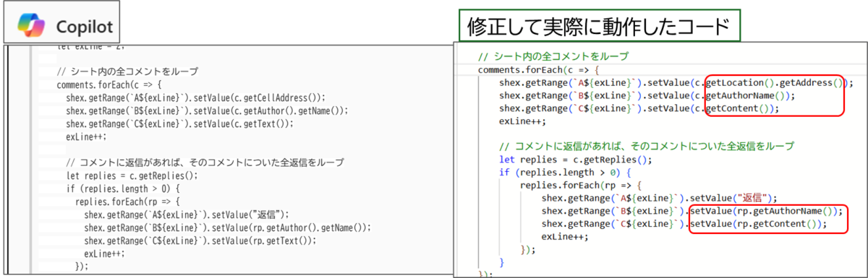This screenshot has width=868, height=278.
Task: Click let replies line in Copilot code
Action: (x=132, y=175)
